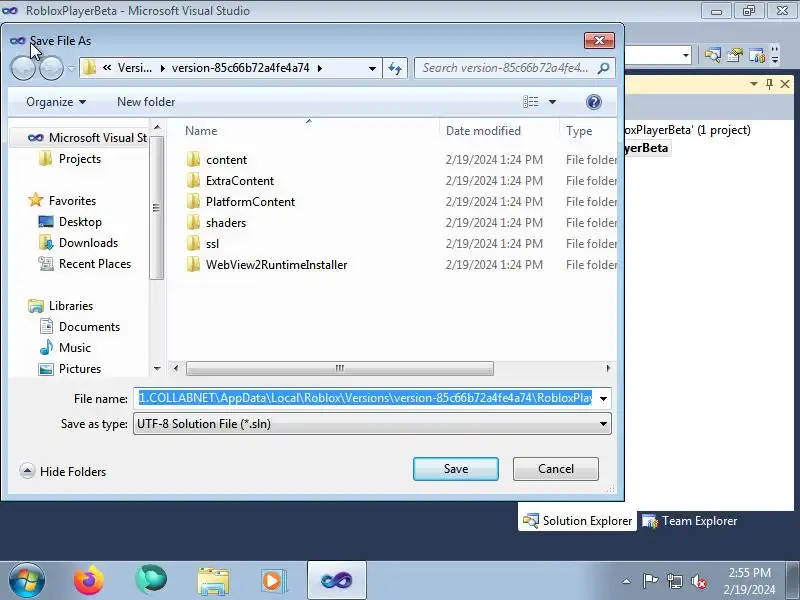Click the magnifier search icon
Screen dimensions: 800x600
[x=604, y=68]
